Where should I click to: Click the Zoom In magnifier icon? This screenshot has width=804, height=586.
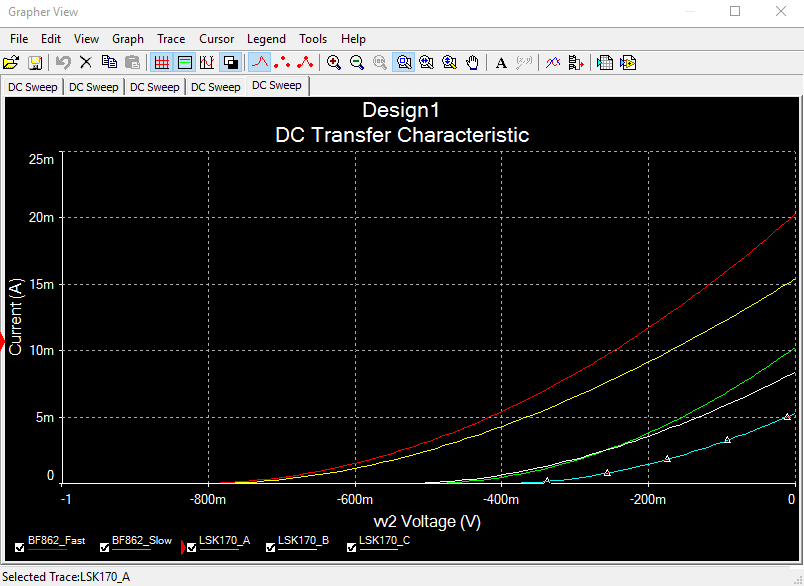(334, 63)
